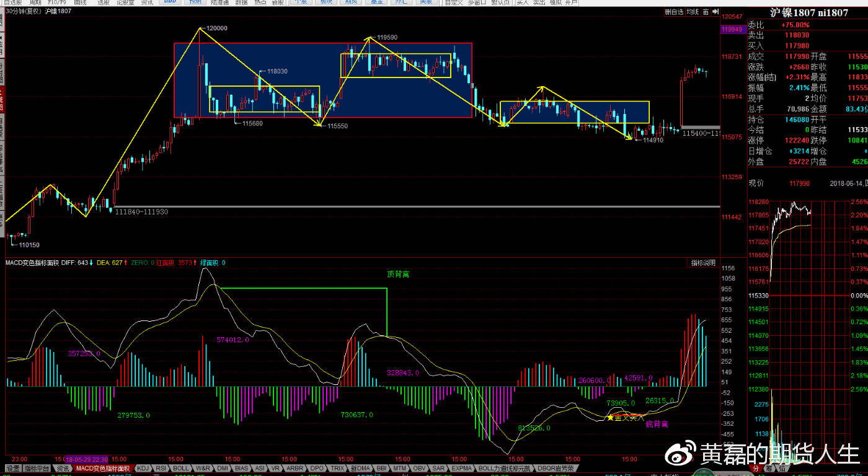Switch to the SAR indicator tab

click(438, 467)
